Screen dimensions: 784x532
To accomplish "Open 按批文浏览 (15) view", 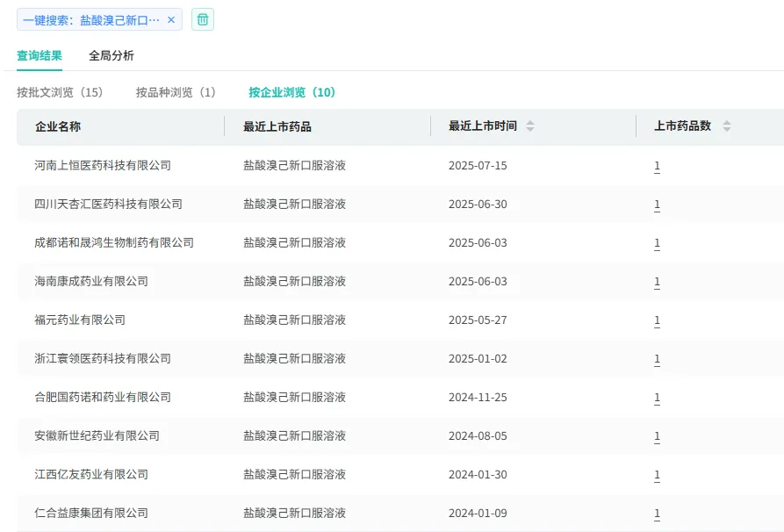I will (x=60, y=92).
